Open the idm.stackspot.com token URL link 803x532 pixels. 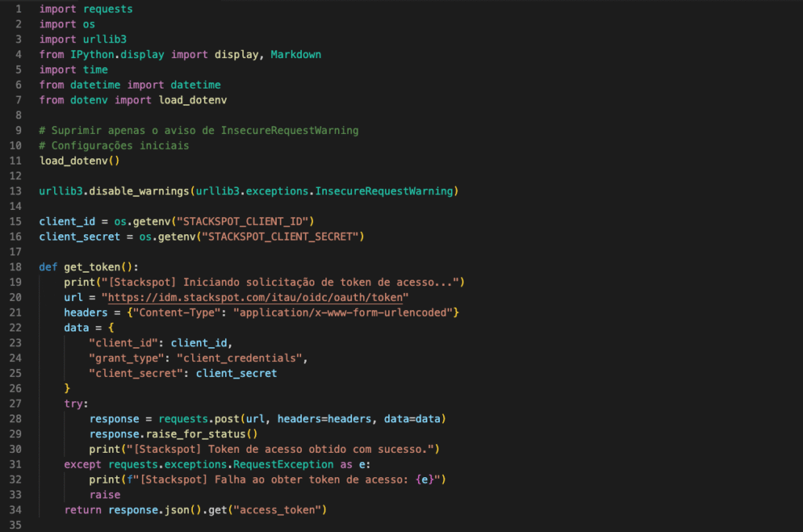pos(255,297)
